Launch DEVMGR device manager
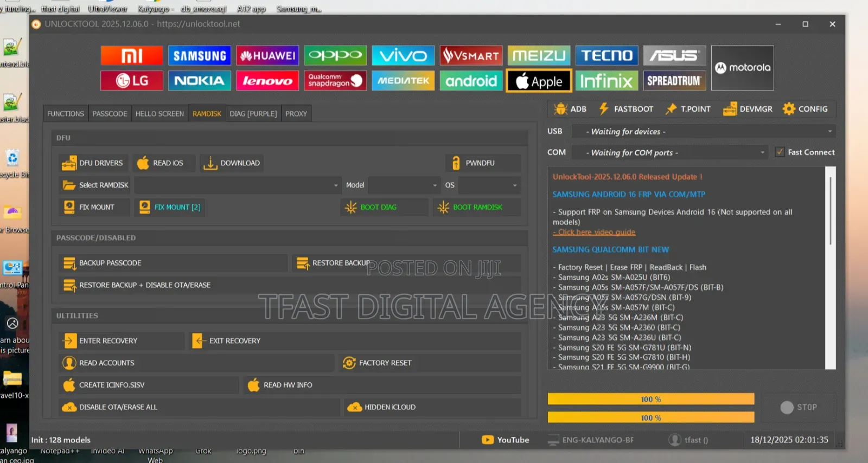The width and height of the screenshot is (868, 463). pos(748,109)
